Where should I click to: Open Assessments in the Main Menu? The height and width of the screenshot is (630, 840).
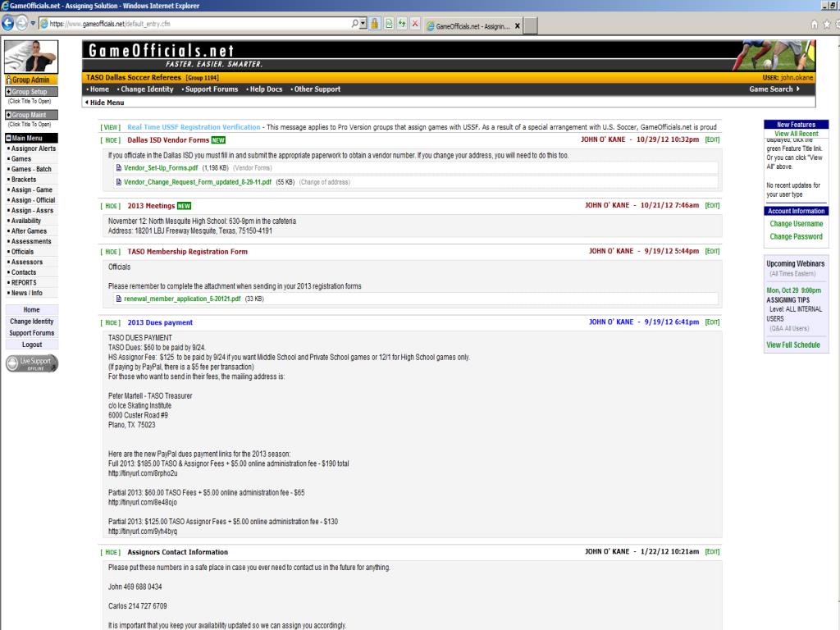31,242
